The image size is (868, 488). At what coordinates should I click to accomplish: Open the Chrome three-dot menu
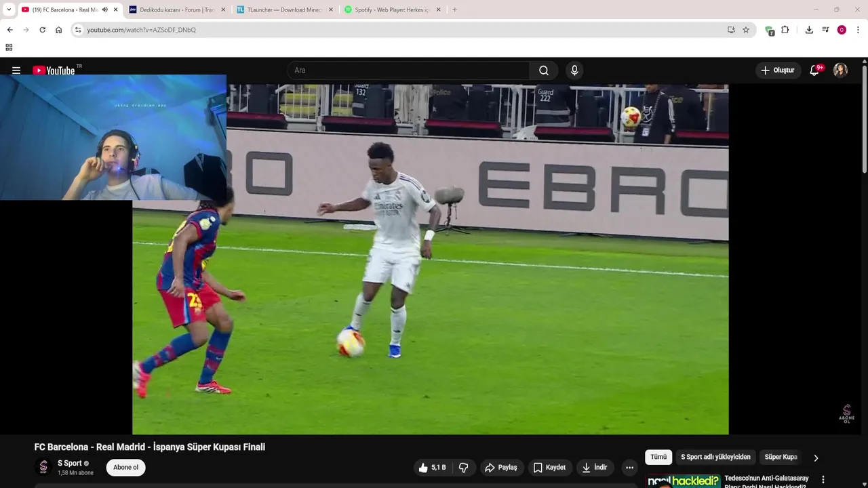coord(858,30)
